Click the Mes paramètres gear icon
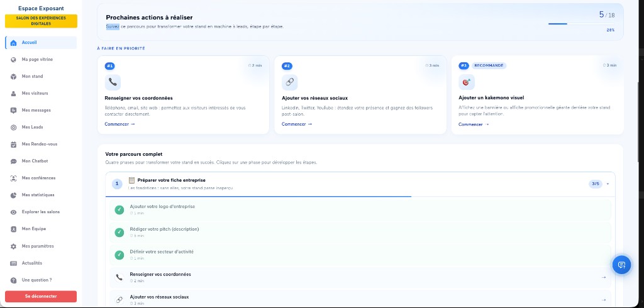This screenshot has width=644, height=308. (x=13, y=246)
